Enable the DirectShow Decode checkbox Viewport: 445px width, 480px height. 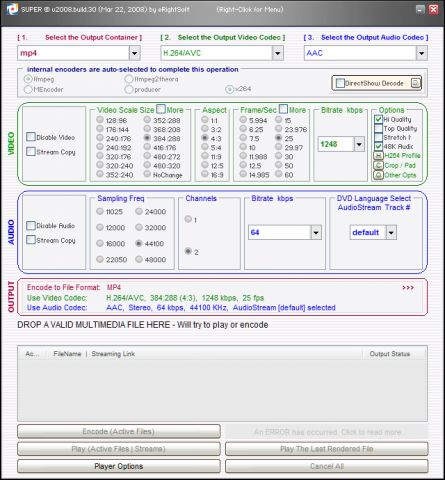(x=340, y=83)
